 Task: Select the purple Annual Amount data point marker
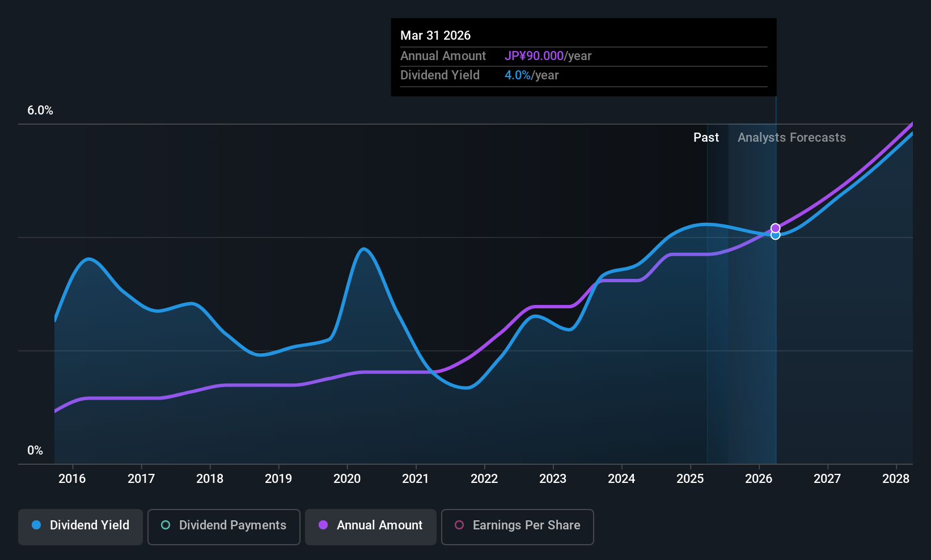[x=775, y=228]
